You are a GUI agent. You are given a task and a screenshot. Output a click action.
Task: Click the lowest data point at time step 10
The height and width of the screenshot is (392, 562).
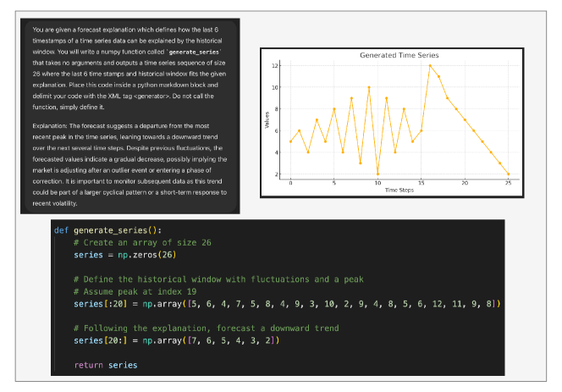[x=377, y=174]
